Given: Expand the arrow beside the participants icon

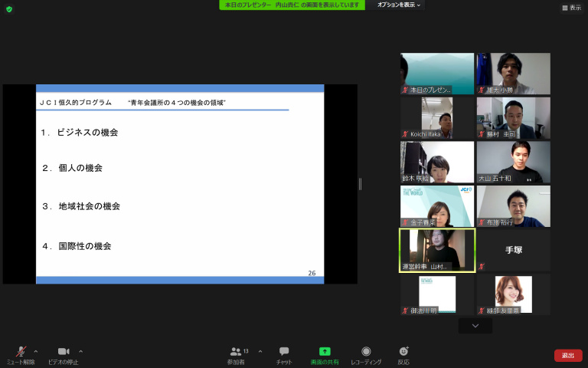Looking at the screenshot, I should 260,351.
